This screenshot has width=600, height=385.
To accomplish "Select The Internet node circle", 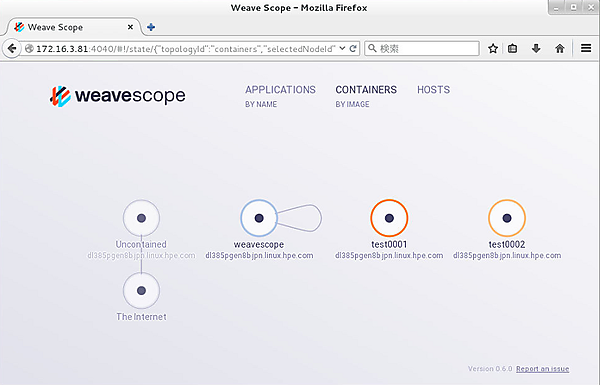I will 141,290.
